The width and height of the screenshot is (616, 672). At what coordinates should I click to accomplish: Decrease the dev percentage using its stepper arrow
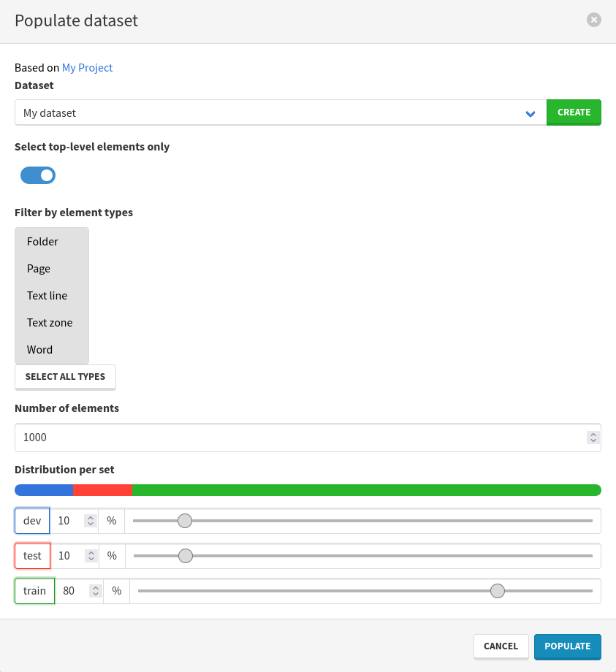click(91, 524)
